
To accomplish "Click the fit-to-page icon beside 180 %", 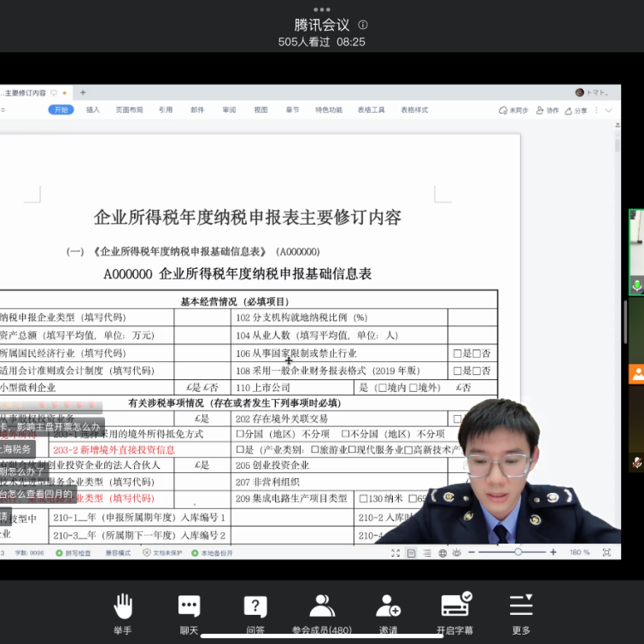I will 606,553.
